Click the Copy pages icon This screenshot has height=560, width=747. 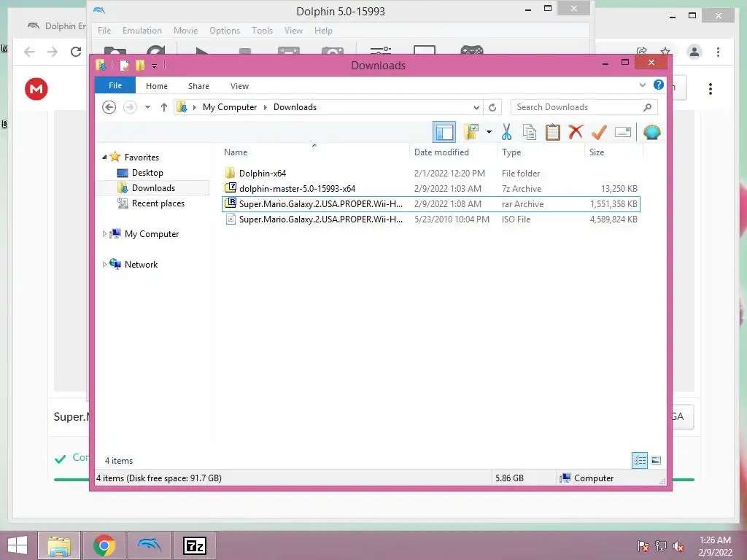[x=530, y=132]
